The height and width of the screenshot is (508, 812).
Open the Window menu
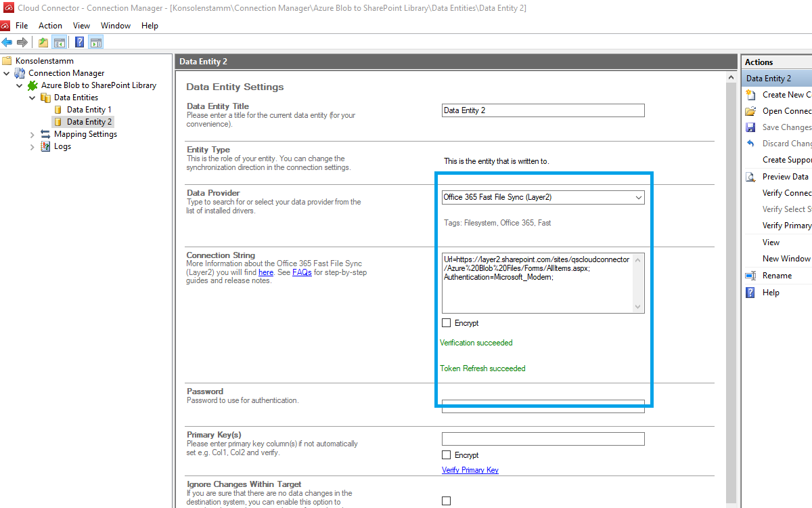(x=116, y=26)
